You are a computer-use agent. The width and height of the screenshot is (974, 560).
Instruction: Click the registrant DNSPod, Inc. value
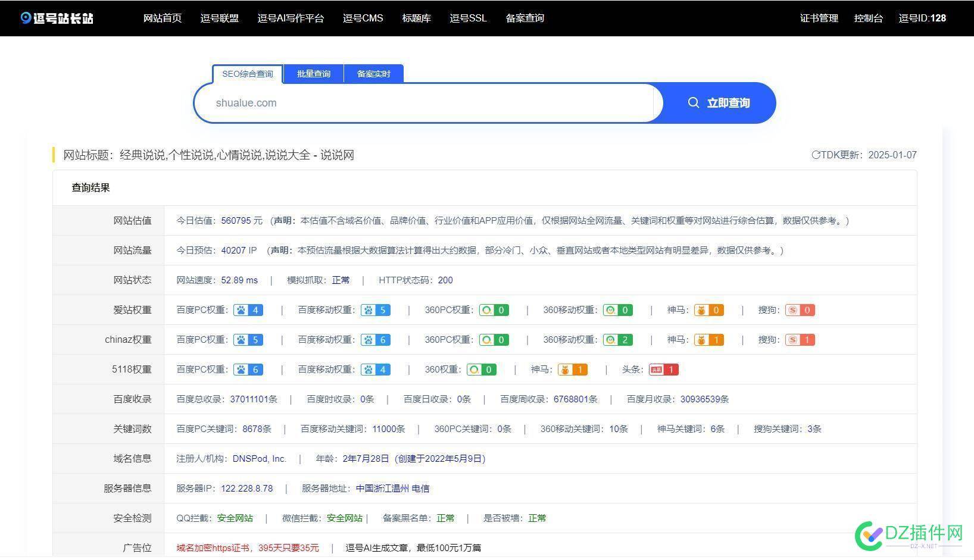point(260,459)
